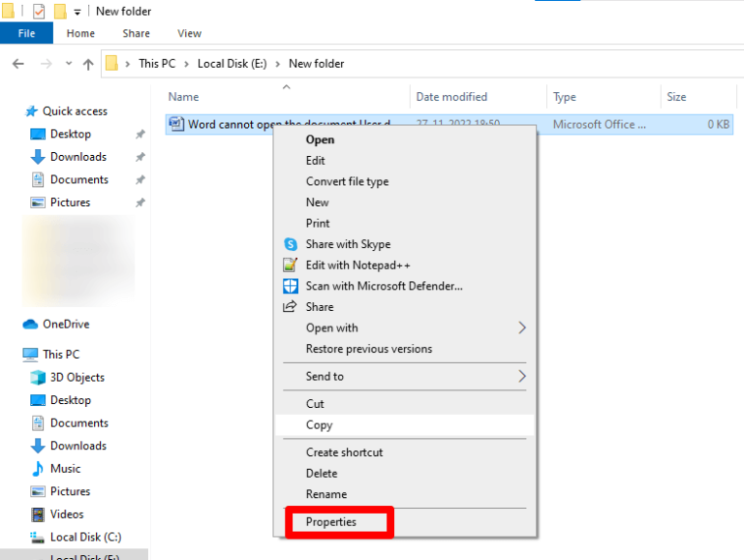Click the Notepad++ icon in context menu
This screenshot has height=560, width=744.
point(290,265)
